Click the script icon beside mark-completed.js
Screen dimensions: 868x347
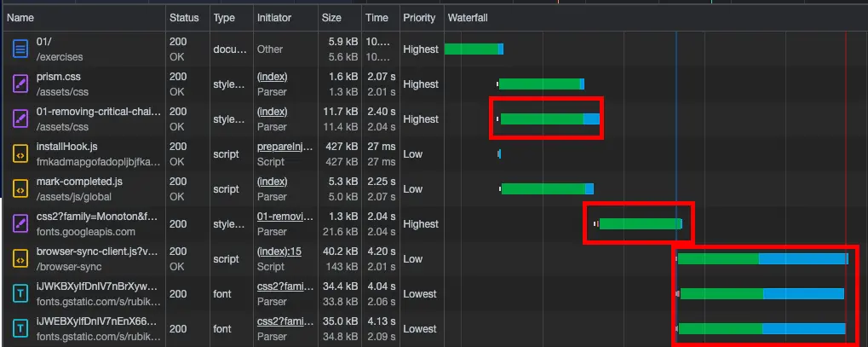click(20, 189)
